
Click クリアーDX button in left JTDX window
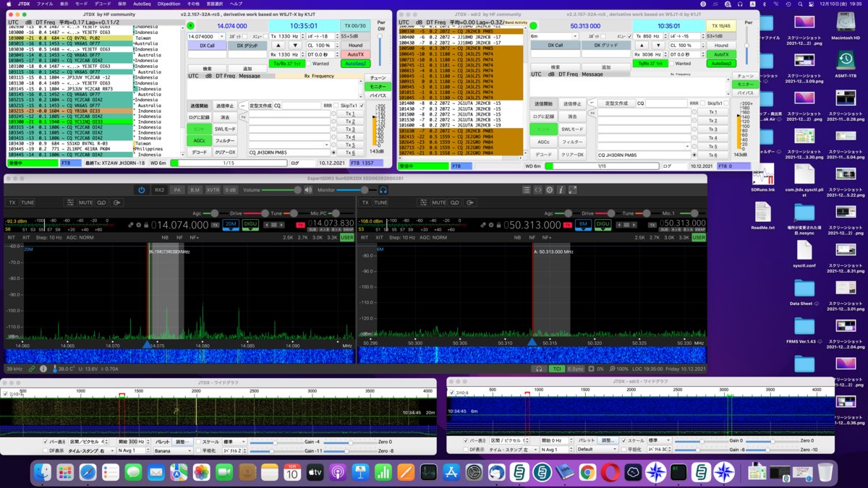[225, 153]
